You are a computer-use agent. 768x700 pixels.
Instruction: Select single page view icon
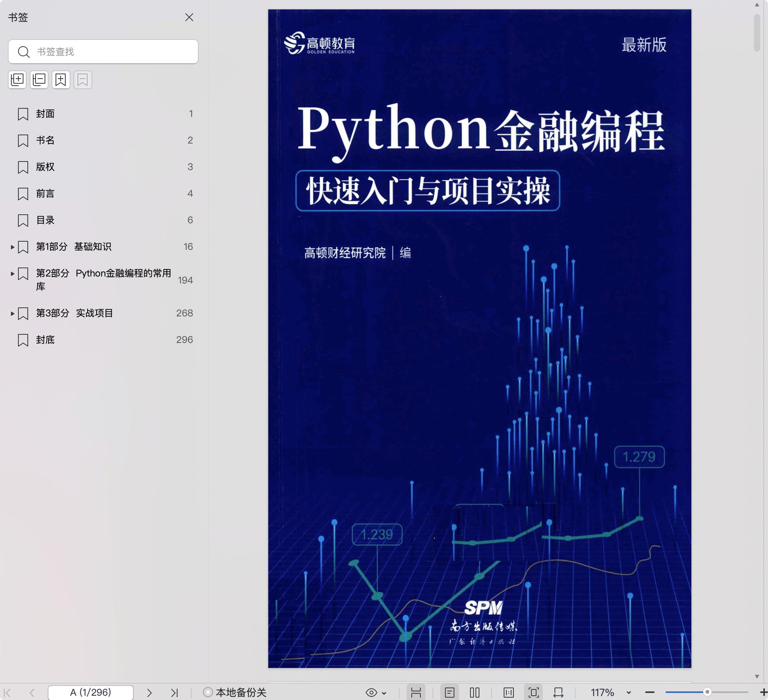[450, 693]
